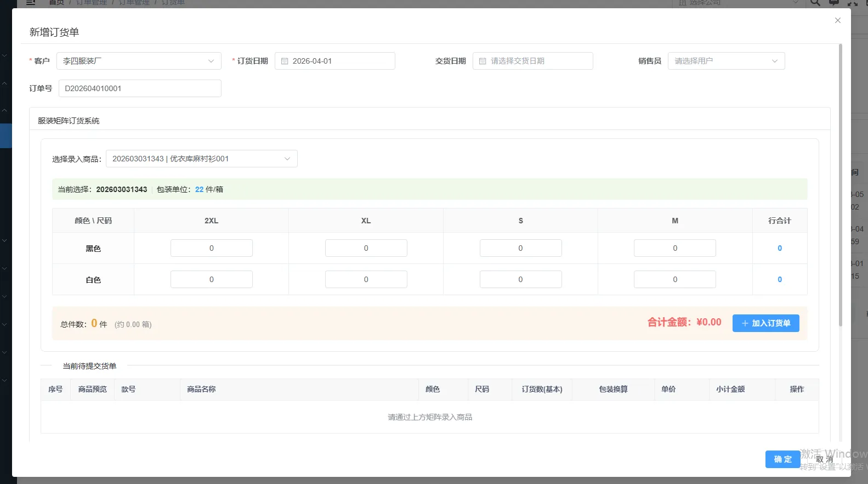Viewport: 868px width, 484px height.
Task: Click the calendar icon in 订货日期 field
Action: (x=285, y=61)
